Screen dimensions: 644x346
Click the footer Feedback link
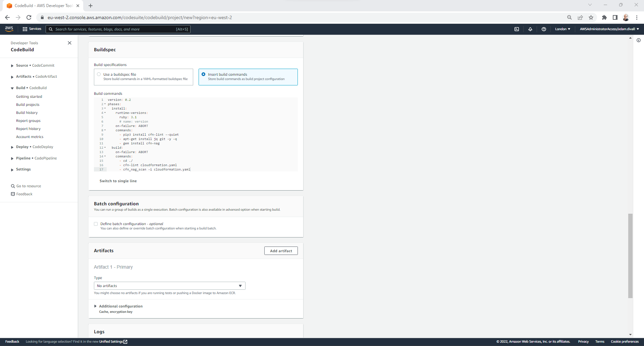click(x=12, y=342)
